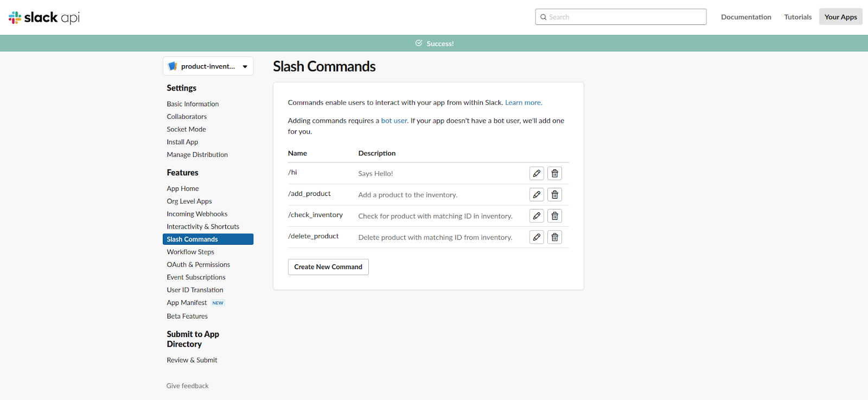Delete the /hi command using trash icon

point(554,174)
